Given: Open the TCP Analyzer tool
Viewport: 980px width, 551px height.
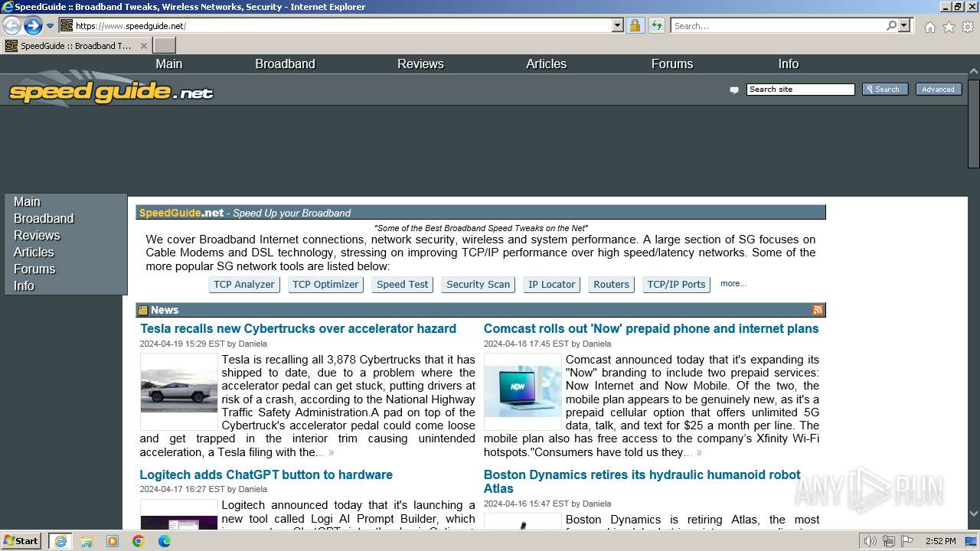Looking at the screenshot, I should tap(244, 285).
